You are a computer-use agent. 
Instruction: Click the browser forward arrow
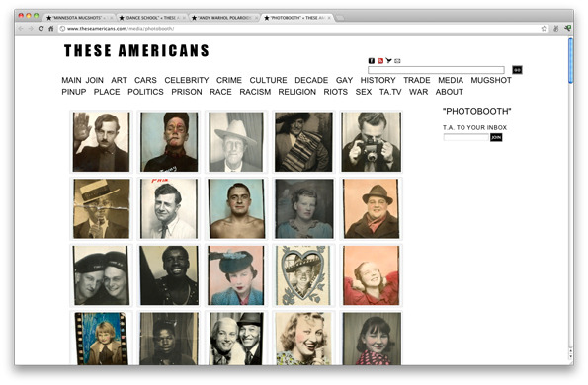click(31, 28)
